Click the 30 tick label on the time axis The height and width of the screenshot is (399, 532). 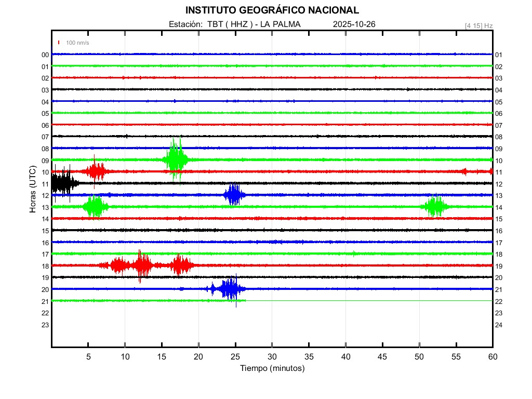point(272,357)
